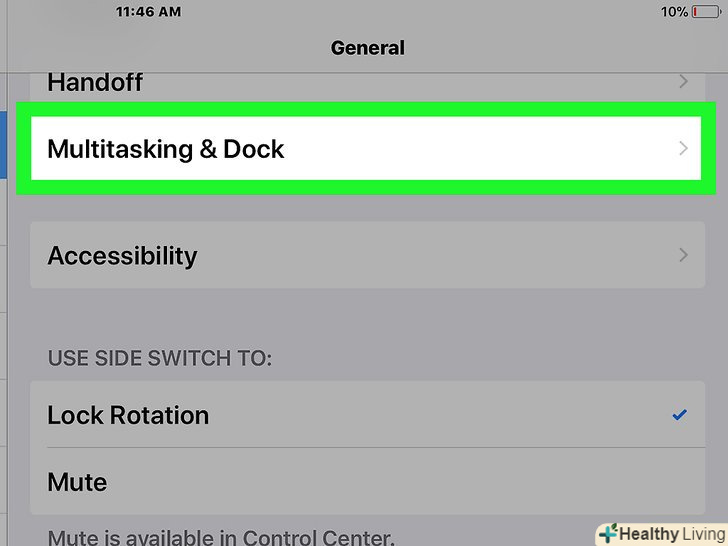Click the Healthy Living watermark text
This screenshot has width=728, height=546.
pos(672,534)
